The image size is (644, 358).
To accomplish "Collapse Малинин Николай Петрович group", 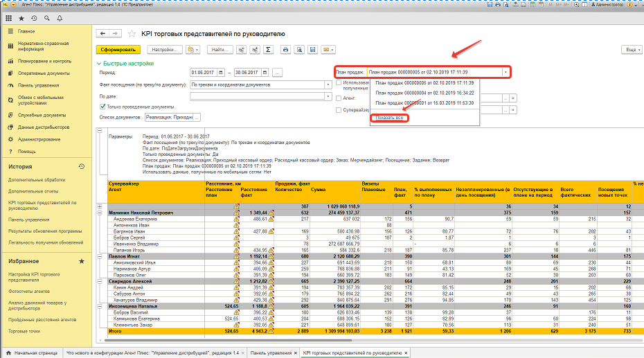I will (100, 213).
